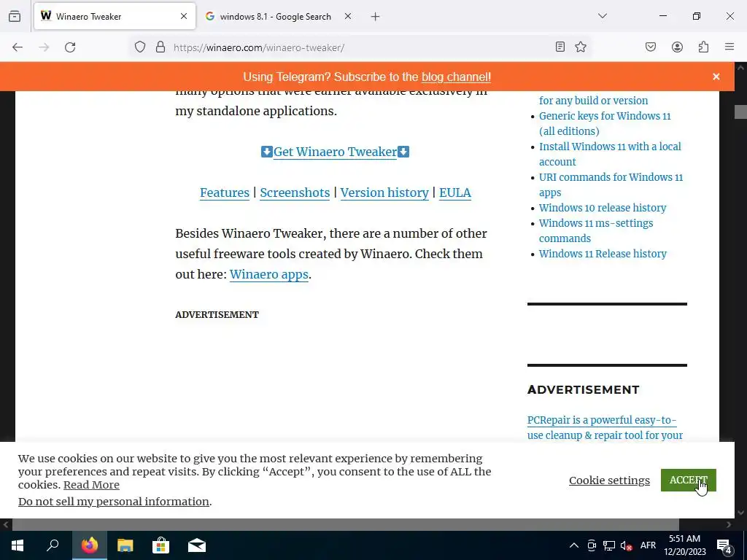
Task: Open Windows 10 release history link
Action: click(x=603, y=208)
